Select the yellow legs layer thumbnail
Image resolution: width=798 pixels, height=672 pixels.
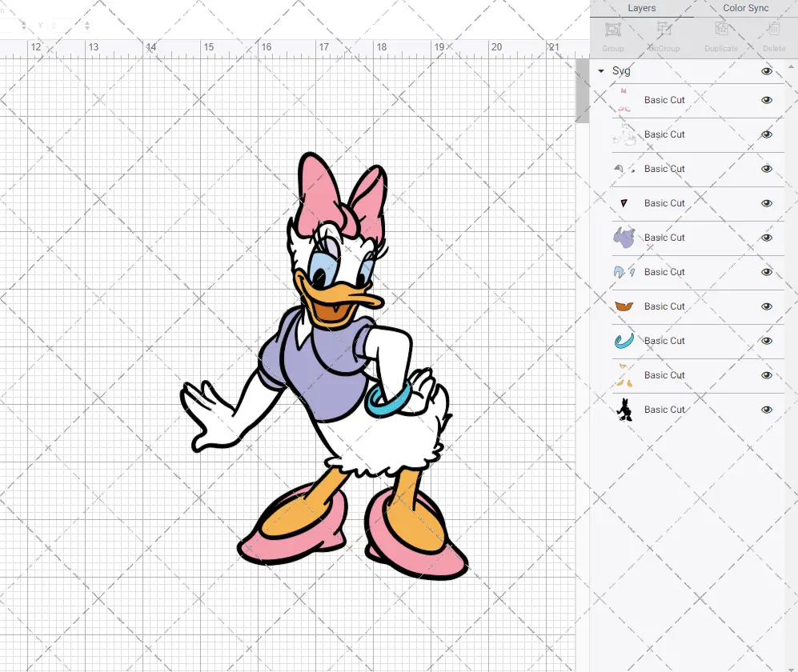pyautogui.click(x=624, y=375)
